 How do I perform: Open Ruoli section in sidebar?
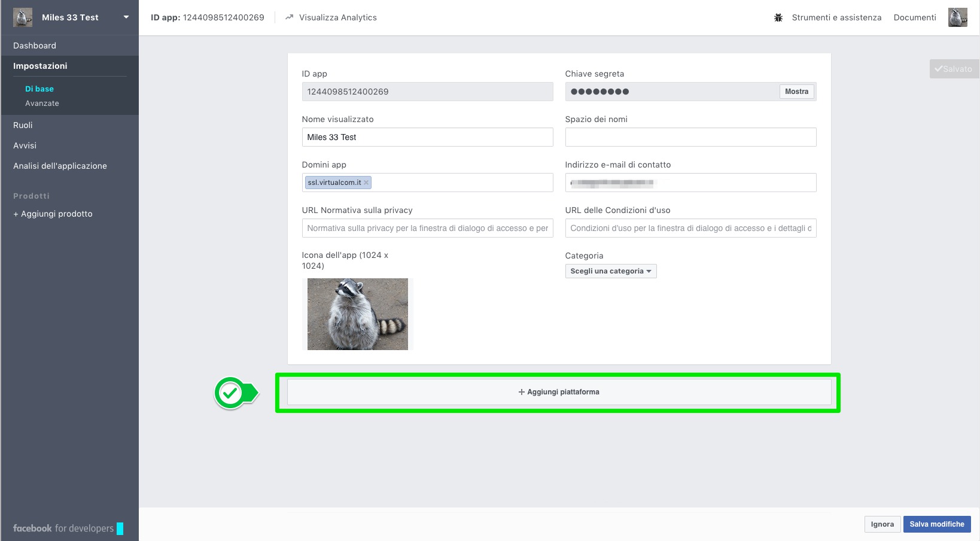coord(23,125)
